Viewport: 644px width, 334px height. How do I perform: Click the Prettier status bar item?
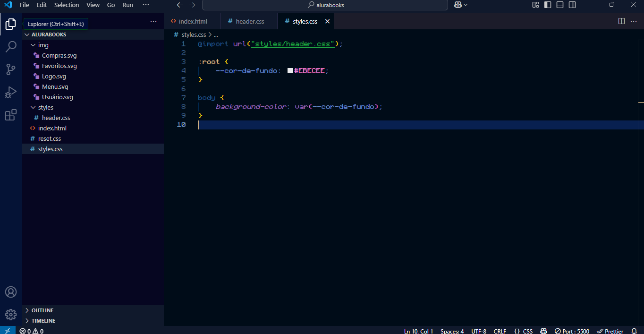coord(610,331)
